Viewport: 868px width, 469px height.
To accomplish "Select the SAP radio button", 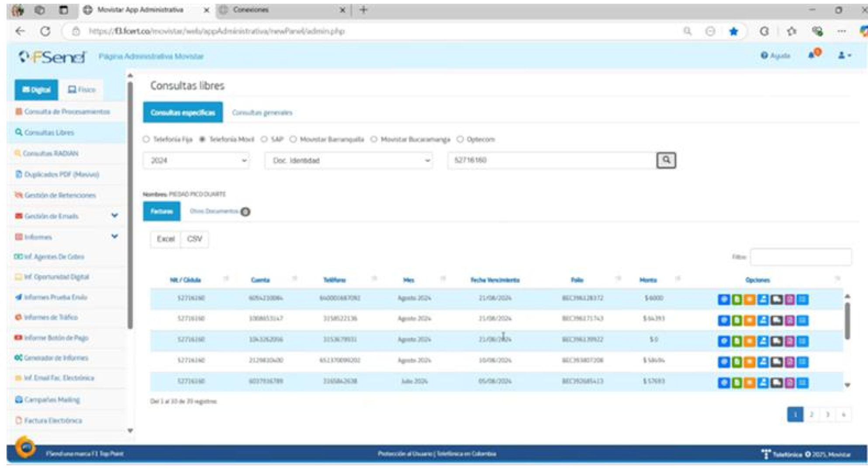I will click(264, 139).
